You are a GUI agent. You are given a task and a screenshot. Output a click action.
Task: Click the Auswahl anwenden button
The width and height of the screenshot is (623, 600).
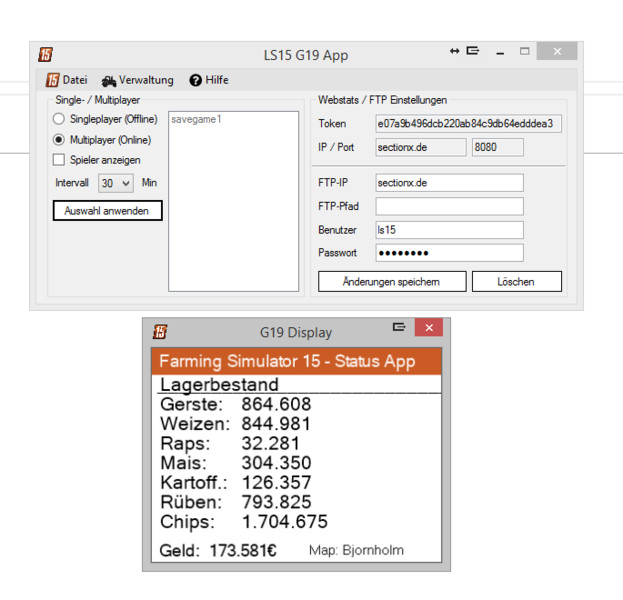[107, 211]
